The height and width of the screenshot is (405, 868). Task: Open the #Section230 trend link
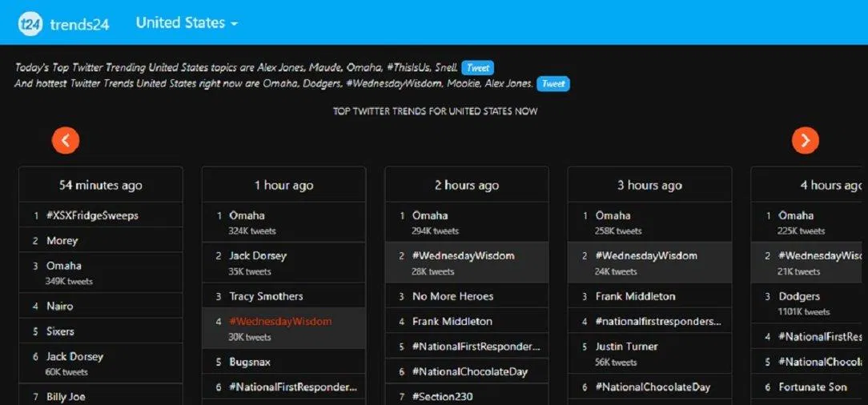(x=443, y=397)
